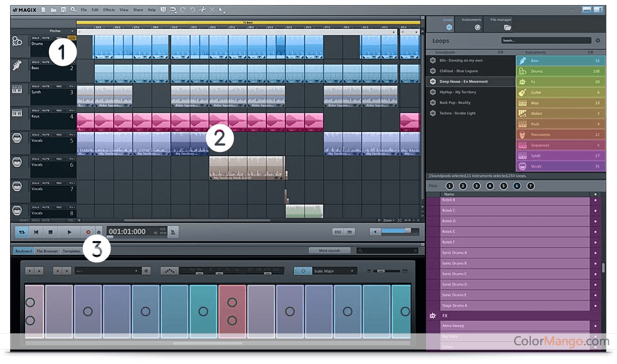617x364 pixels.
Task: Click the delete X icon in the top toolbar
Action: [x=212, y=10]
